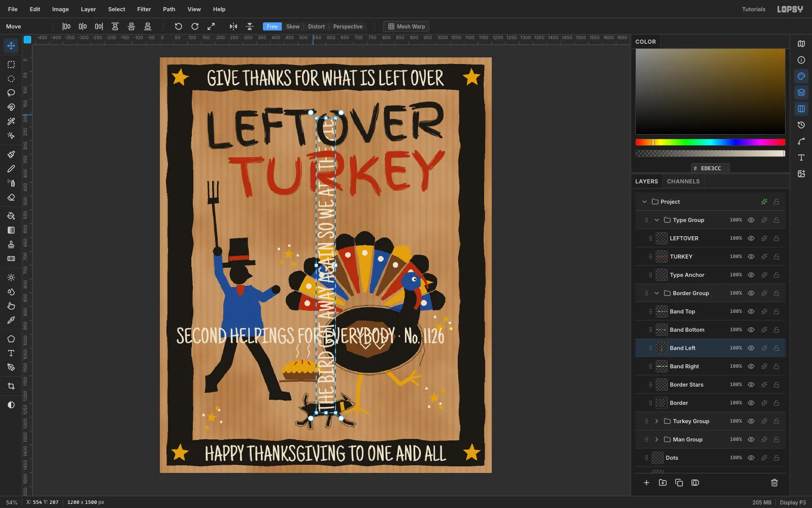812x508 pixels.
Task: Adjust the opacity alpha slider
Action: (710, 153)
